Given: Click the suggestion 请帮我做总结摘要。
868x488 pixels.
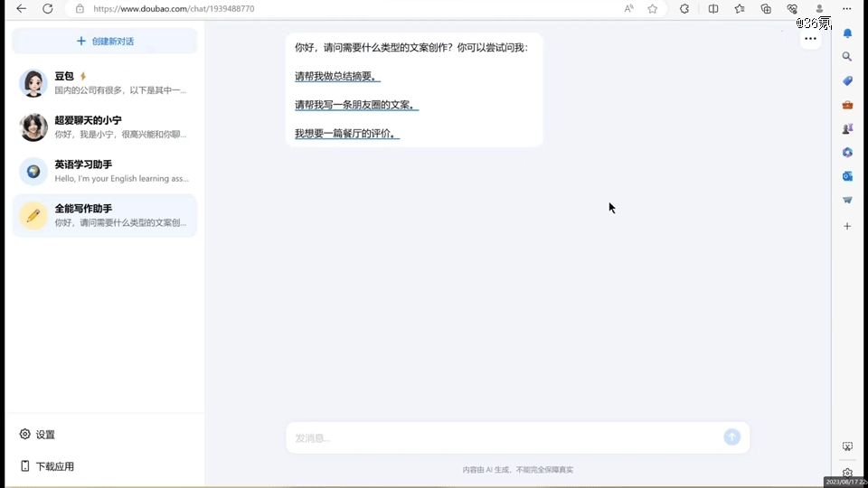Looking at the screenshot, I should coord(337,76).
